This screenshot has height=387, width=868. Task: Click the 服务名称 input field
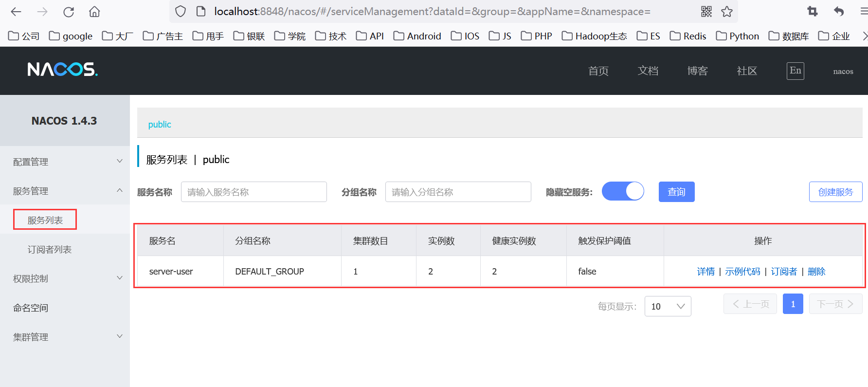253,192
